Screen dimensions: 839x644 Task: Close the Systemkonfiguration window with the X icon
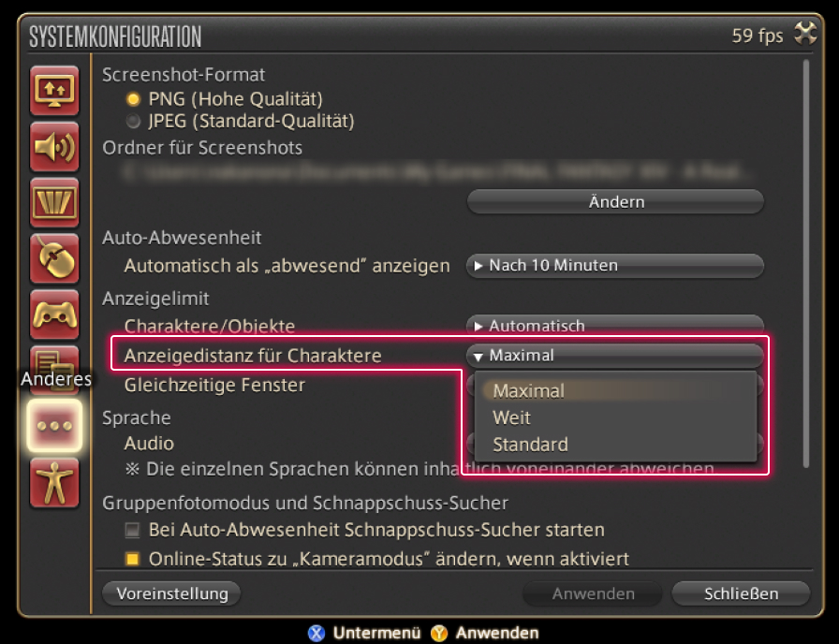click(x=805, y=35)
